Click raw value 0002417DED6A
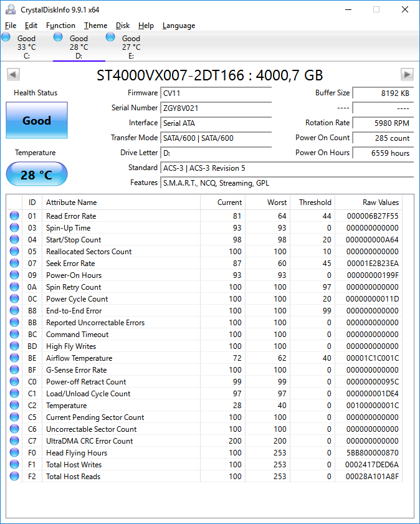Viewport: 420px width, 524px height. pos(372,465)
